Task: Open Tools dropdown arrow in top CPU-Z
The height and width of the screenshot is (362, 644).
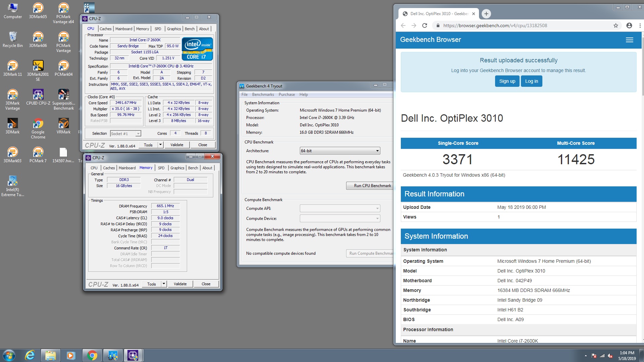Action: point(160,145)
